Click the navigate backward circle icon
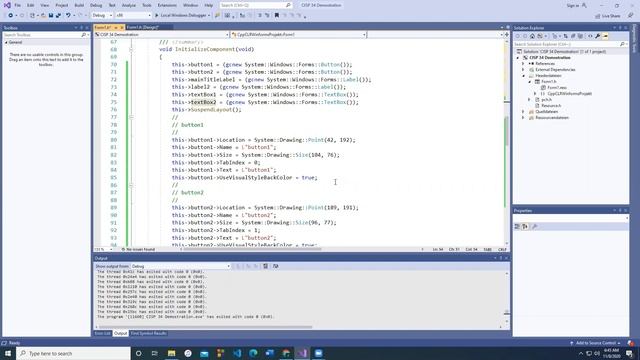This screenshot has height=360, width=640. [11, 16]
